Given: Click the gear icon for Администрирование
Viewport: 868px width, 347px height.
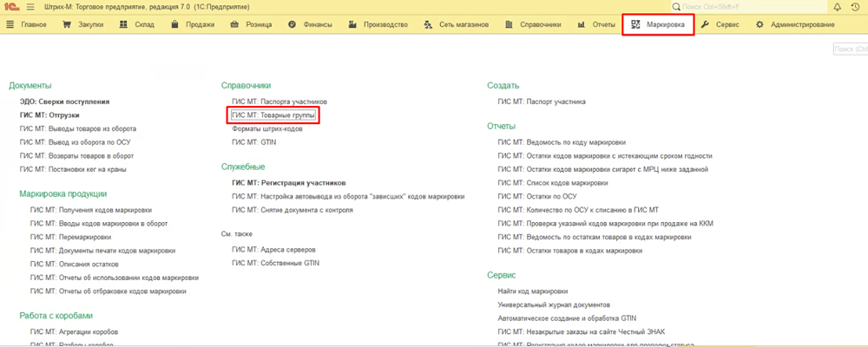Looking at the screenshot, I should point(759,24).
